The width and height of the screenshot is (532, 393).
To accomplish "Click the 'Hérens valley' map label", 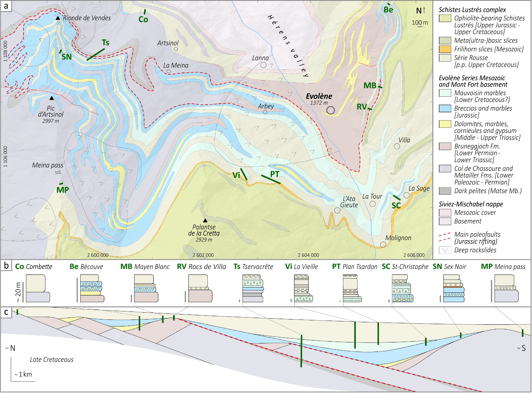I will point(288,46).
